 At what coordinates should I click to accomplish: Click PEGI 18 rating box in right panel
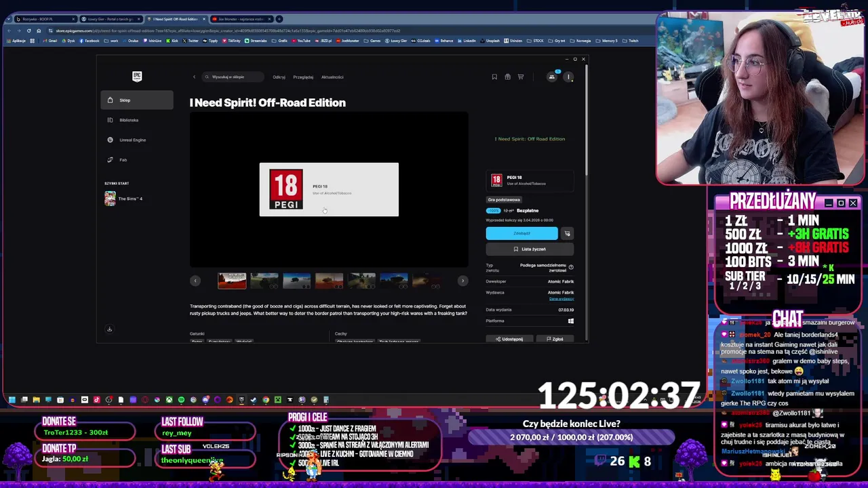pyautogui.click(x=530, y=180)
